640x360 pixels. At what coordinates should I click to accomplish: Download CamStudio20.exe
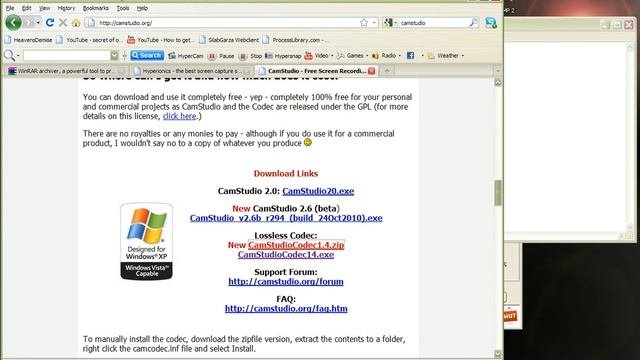pos(318,191)
